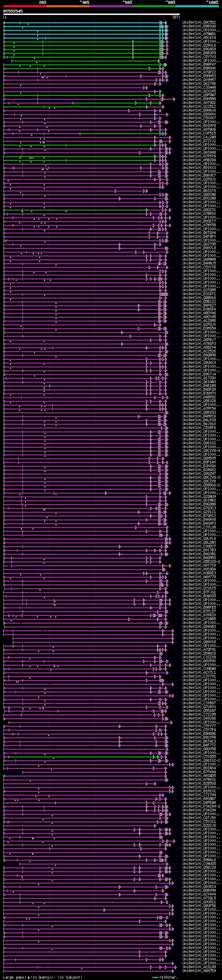Viewport: 222px width, 980px height.
Task: Select label UniRef100_Q6DCN6
Action: [x=199, y=195]
